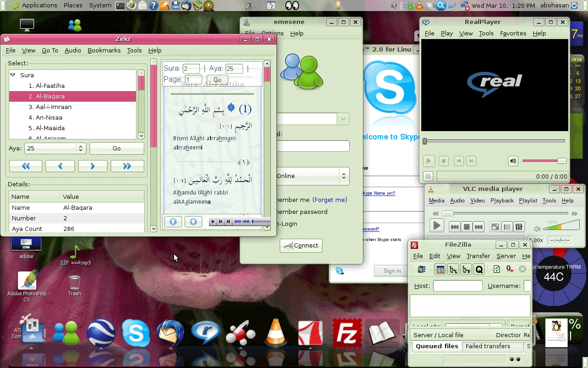Viewport: 588px width, 368px height.
Task: Switch to Failed transfers tab in FileZilla
Action: 488,346
